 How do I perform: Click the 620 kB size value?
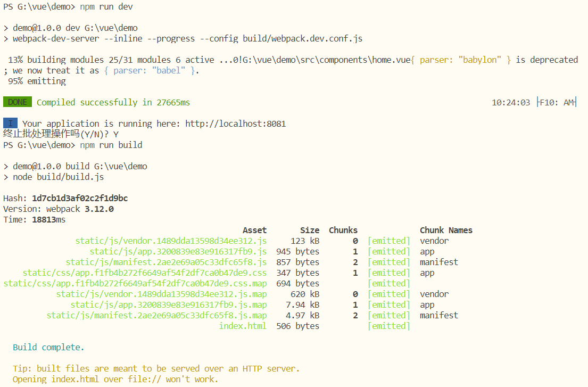[x=305, y=294]
